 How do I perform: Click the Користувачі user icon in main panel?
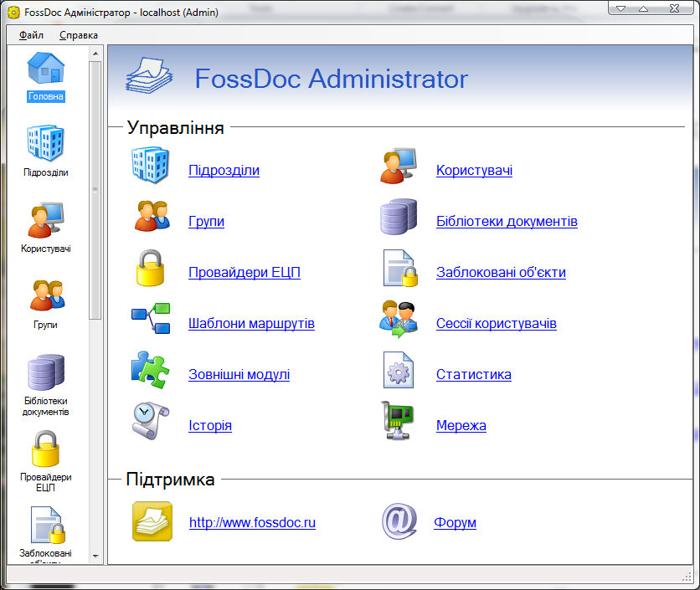click(399, 166)
